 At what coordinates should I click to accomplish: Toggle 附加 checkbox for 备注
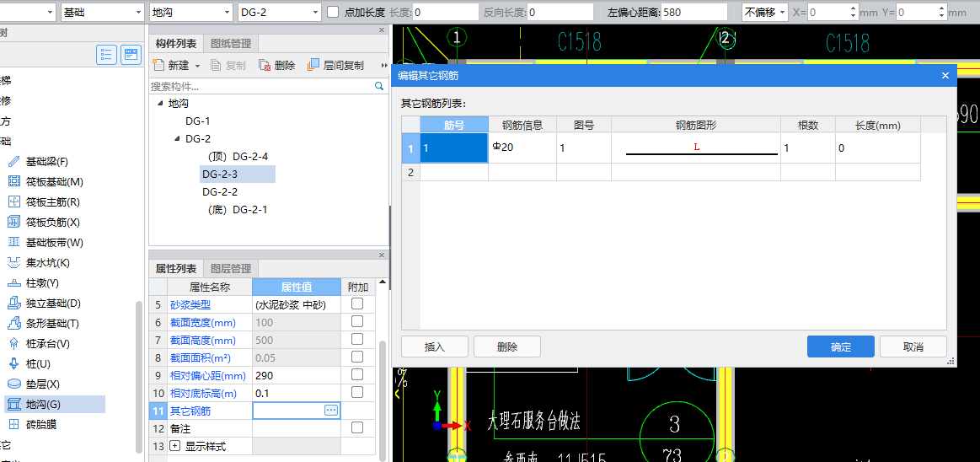point(357,427)
